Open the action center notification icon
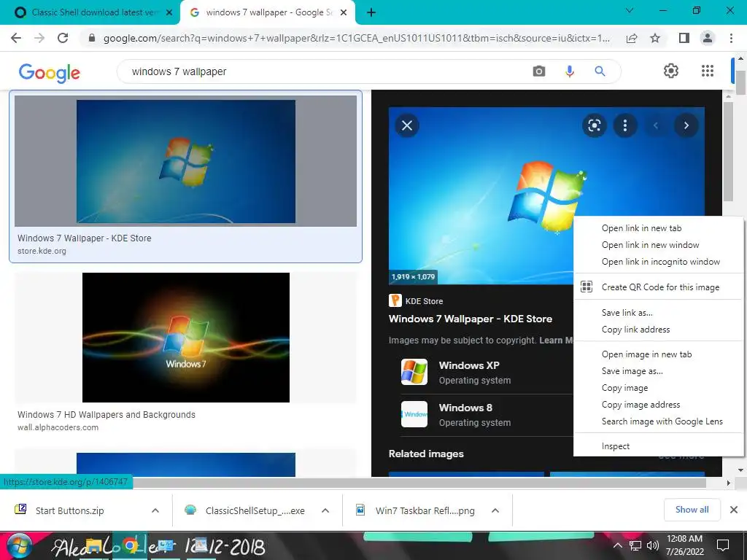Image resolution: width=747 pixels, height=560 pixels. tap(723, 545)
